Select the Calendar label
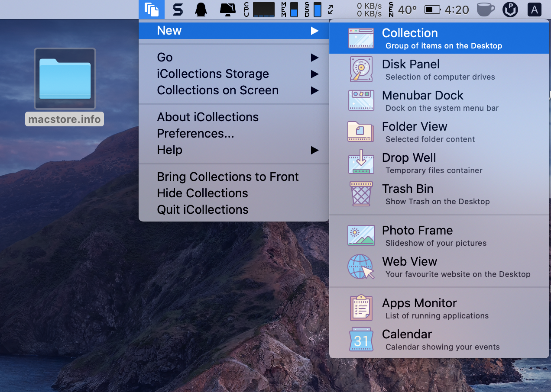Image resolution: width=551 pixels, height=392 pixels. pos(407,334)
